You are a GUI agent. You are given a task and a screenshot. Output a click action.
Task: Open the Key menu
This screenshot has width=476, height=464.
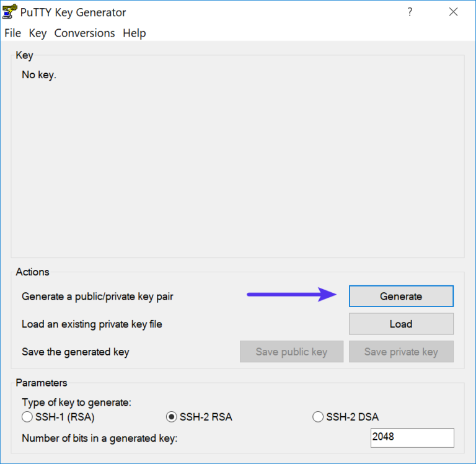tap(37, 33)
